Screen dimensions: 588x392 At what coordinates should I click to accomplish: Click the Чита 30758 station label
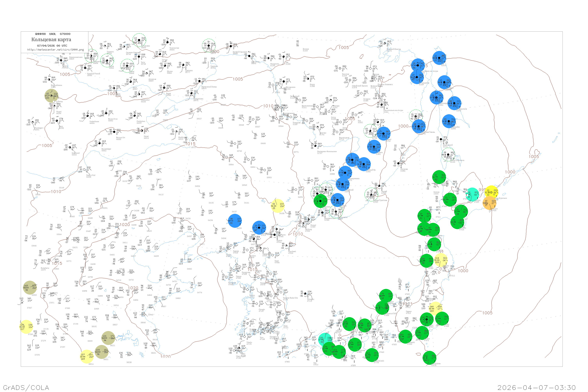click(143, 63)
